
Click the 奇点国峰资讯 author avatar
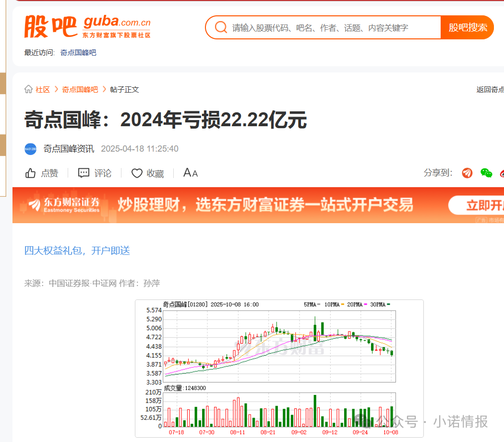[x=30, y=149]
